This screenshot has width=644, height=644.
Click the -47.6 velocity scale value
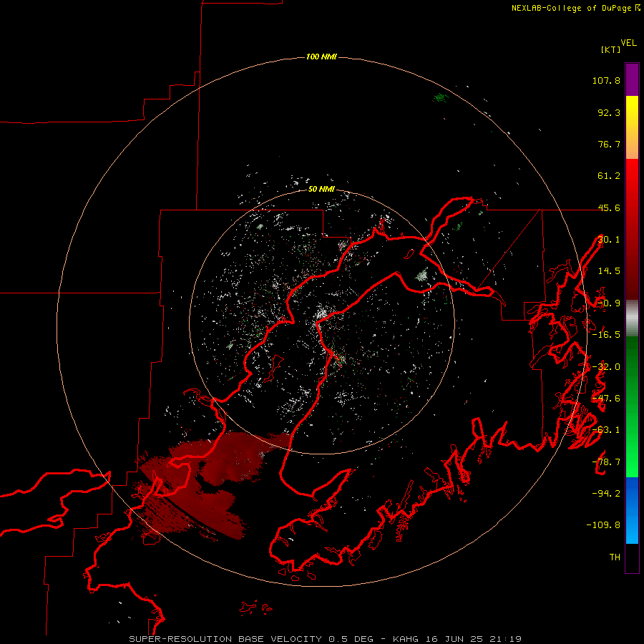[x=606, y=399]
